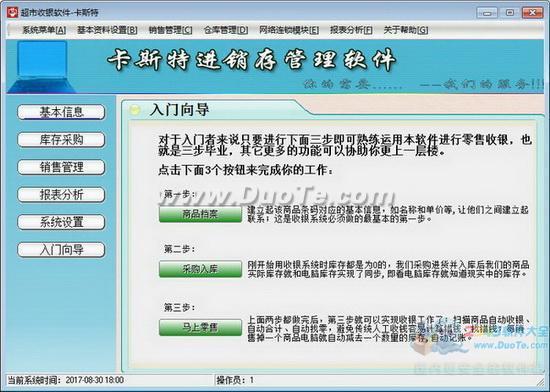Click the red app icon in title bar
Image resolution: width=550 pixels, height=392 pixels.
(x=12, y=13)
